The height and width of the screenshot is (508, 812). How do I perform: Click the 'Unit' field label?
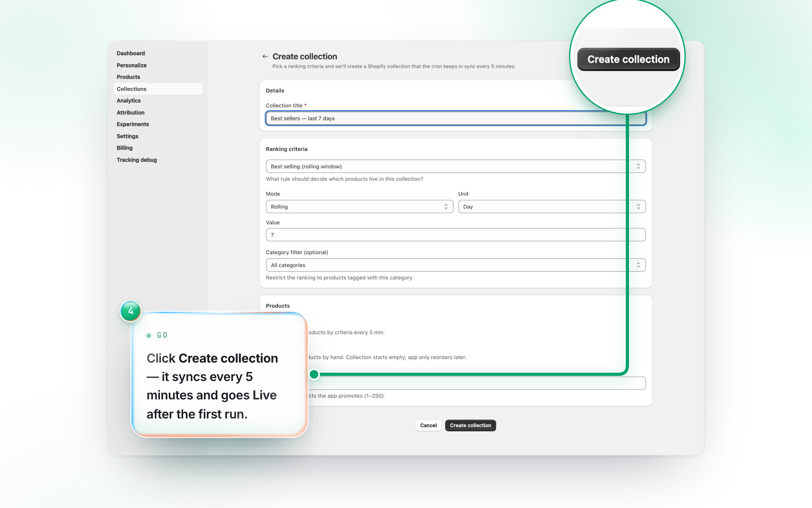(x=463, y=194)
